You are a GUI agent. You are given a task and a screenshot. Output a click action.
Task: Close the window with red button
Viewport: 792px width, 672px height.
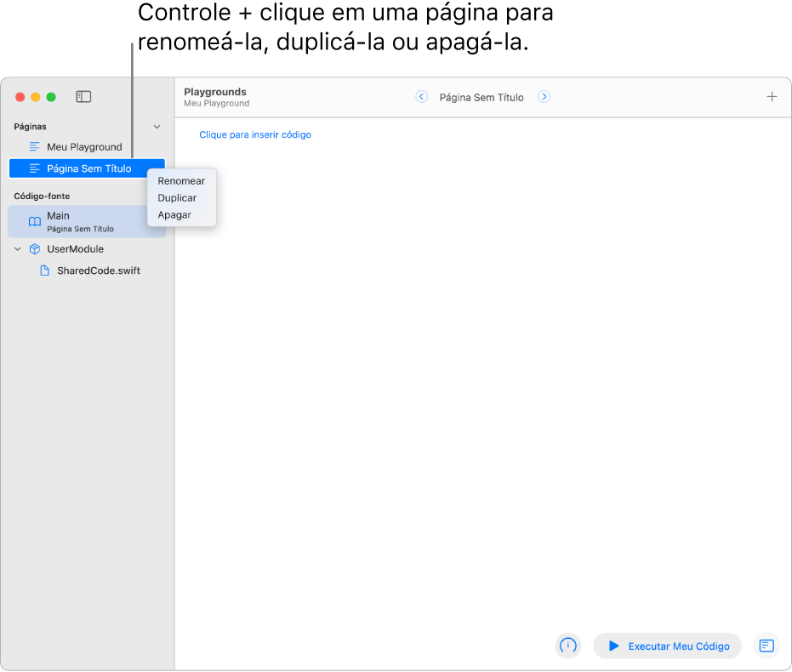click(x=20, y=97)
